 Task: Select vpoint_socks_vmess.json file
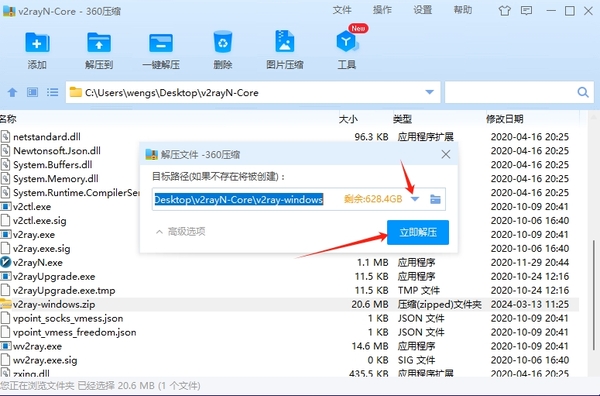click(x=68, y=318)
